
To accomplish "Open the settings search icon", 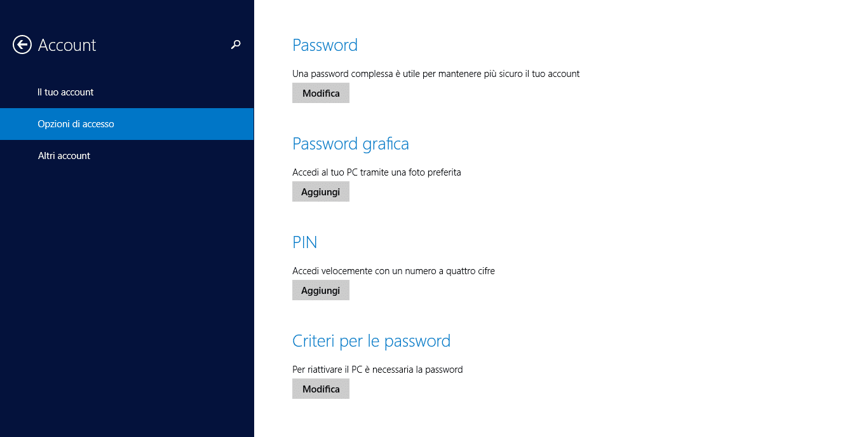I will 236,45.
